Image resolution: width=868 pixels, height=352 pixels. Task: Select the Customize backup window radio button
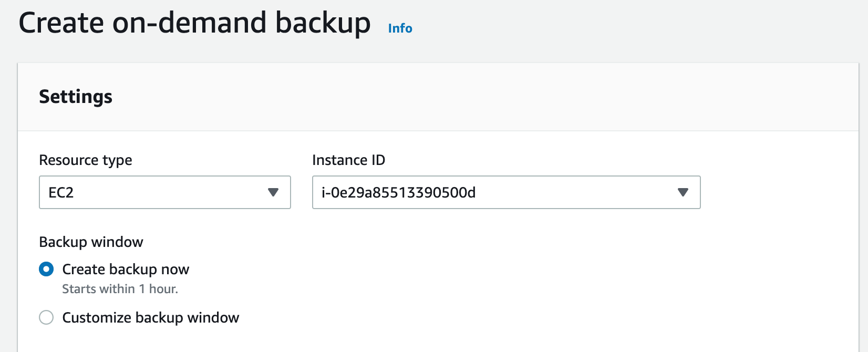pyautogui.click(x=46, y=317)
